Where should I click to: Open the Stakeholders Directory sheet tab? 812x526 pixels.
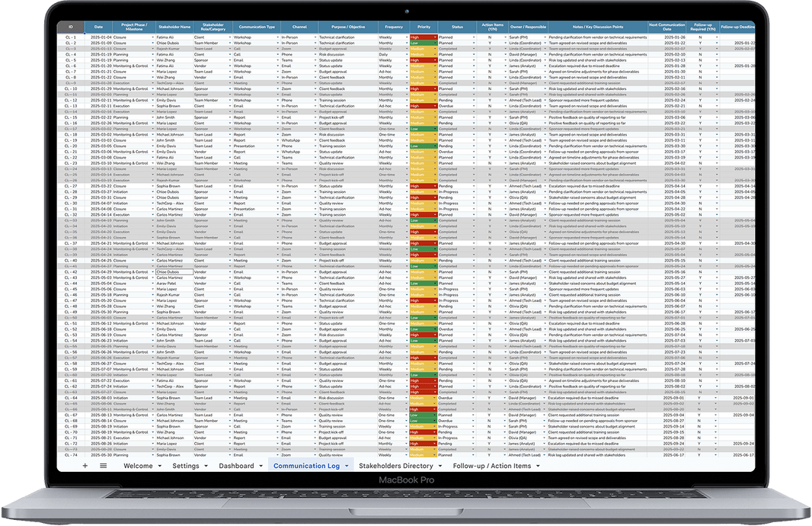395,466
